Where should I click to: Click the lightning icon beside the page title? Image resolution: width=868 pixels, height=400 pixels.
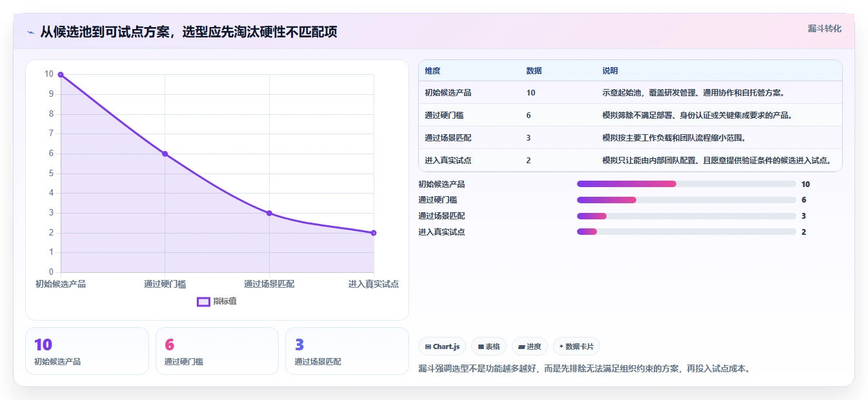click(30, 32)
